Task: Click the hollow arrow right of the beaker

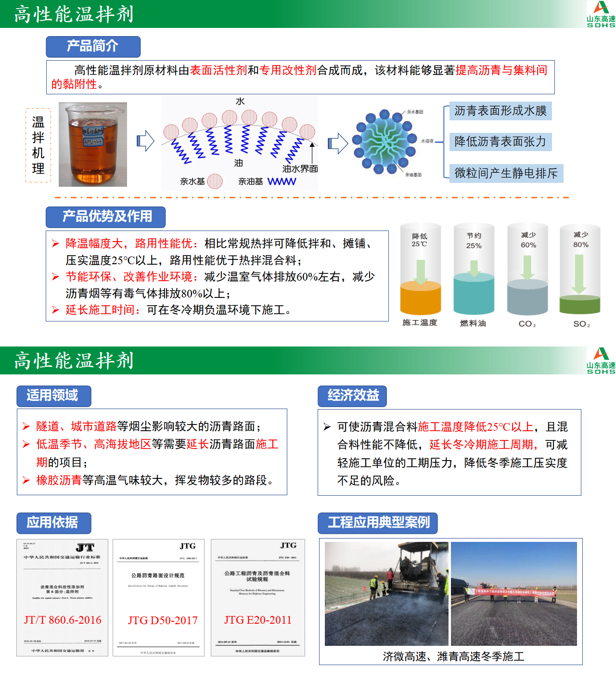Action: pyautogui.click(x=145, y=141)
